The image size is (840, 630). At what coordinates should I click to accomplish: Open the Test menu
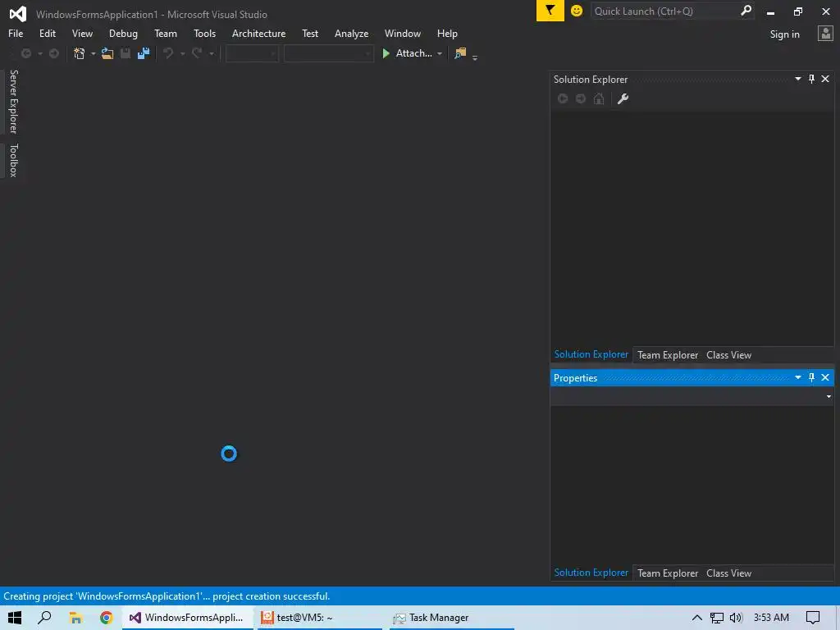tap(309, 33)
